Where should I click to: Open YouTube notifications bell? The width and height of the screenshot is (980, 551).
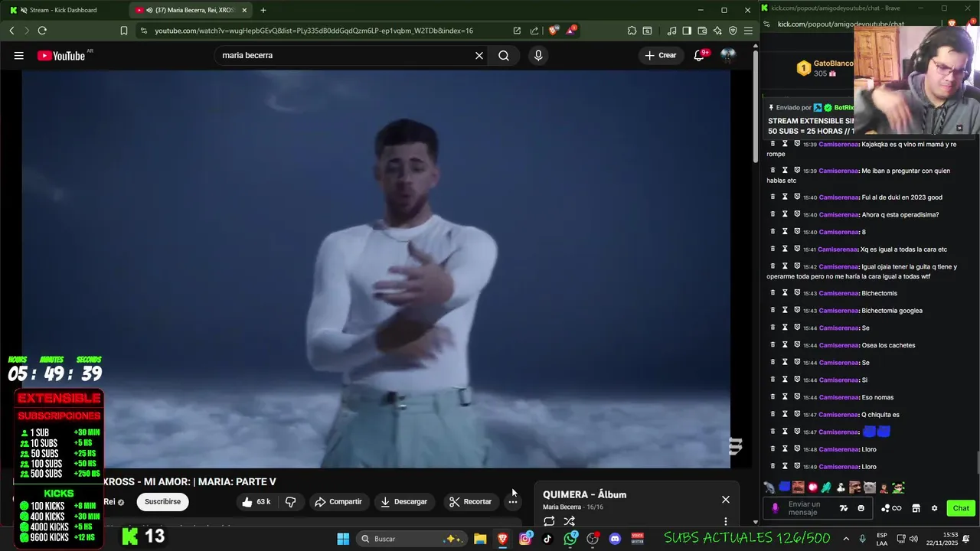pos(699,55)
